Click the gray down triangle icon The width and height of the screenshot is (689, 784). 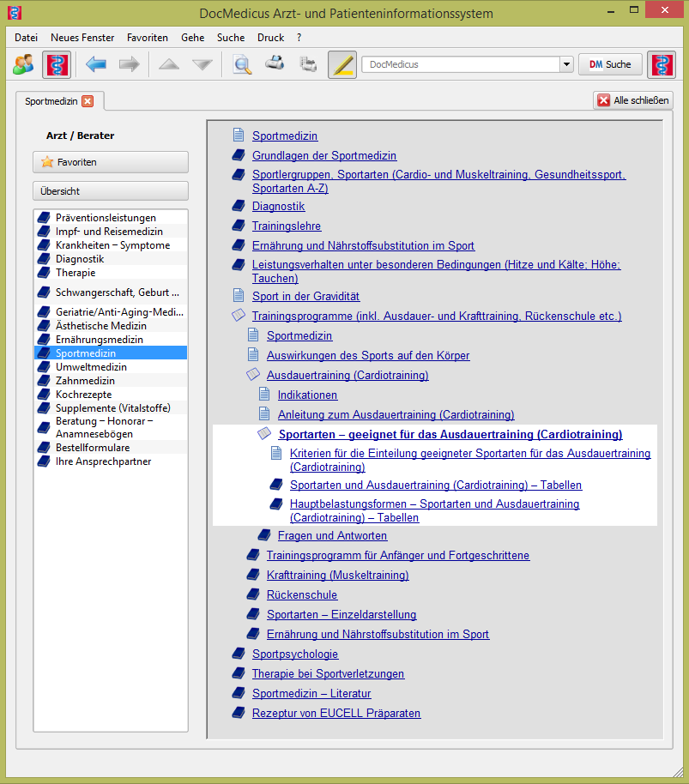pyautogui.click(x=202, y=64)
